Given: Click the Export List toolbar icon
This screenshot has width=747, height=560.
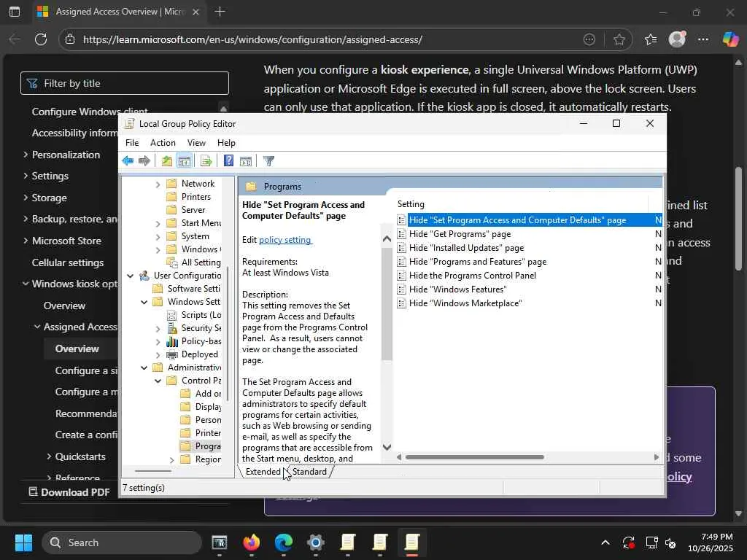Looking at the screenshot, I should click(x=206, y=161).
